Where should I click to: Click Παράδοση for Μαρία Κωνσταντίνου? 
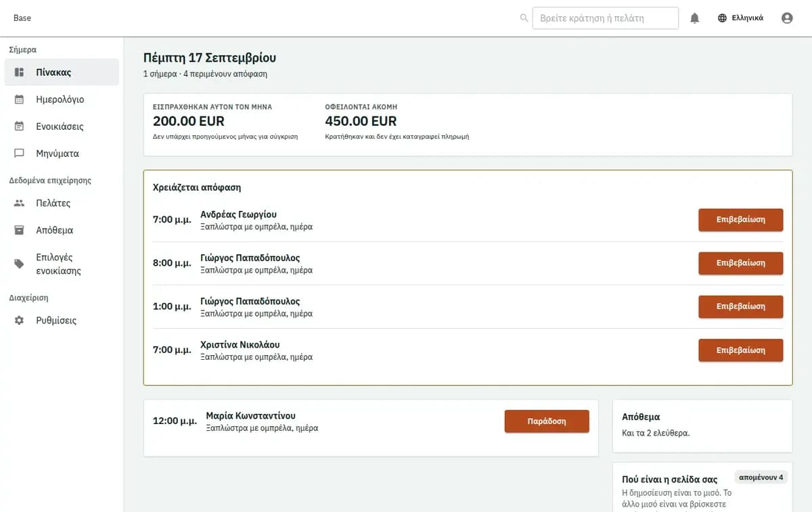coord(547,421)
